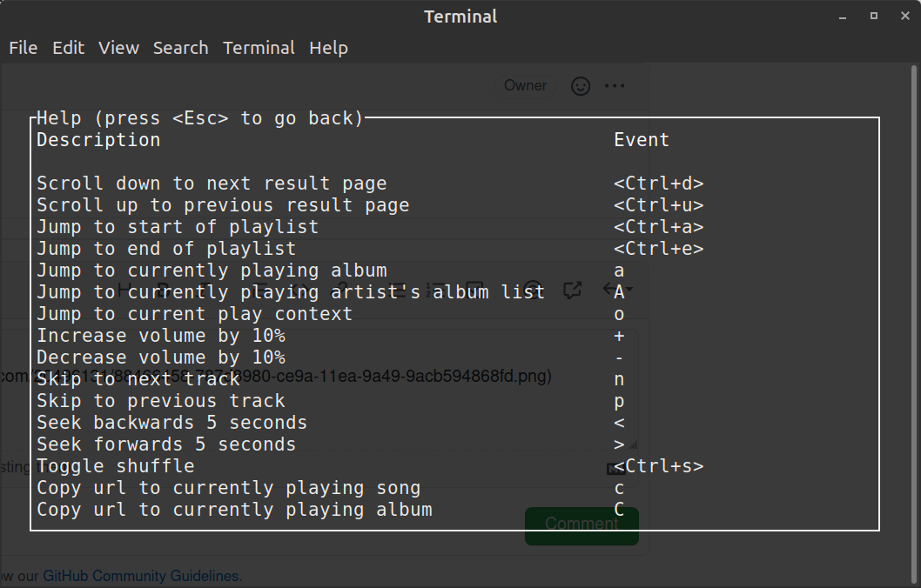The width and height of the screenshot is (921, 588).
Task: Open the File menu
Action: [x=23, y=48]
